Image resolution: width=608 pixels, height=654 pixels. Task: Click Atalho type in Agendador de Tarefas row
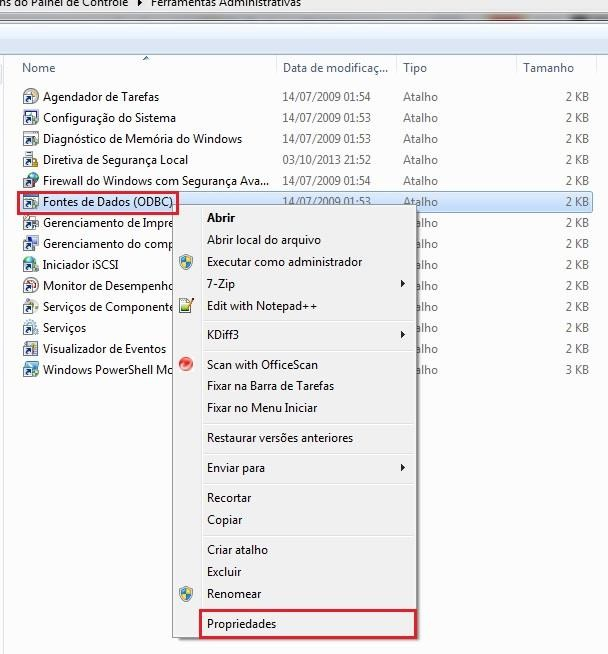pyautogui.click(x=420, y=97)
